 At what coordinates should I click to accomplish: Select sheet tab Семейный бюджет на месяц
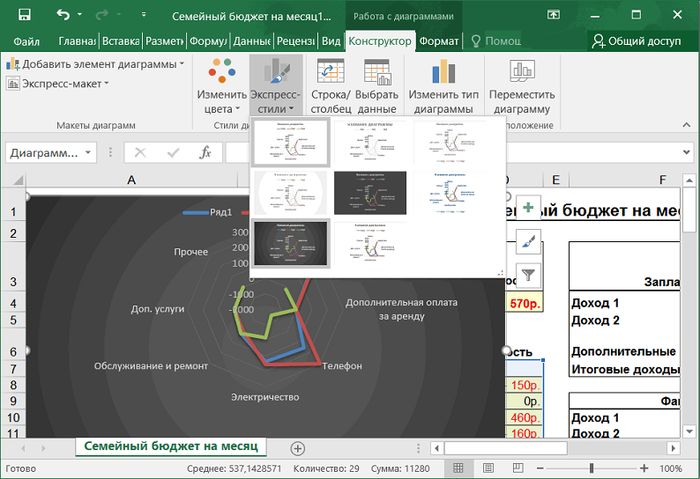[x=170, y=446]
